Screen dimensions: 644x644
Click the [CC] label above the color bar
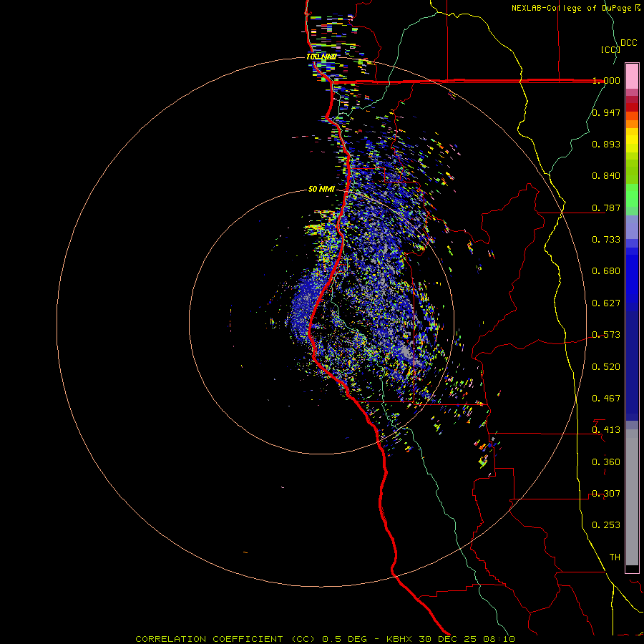click(610, 49)
